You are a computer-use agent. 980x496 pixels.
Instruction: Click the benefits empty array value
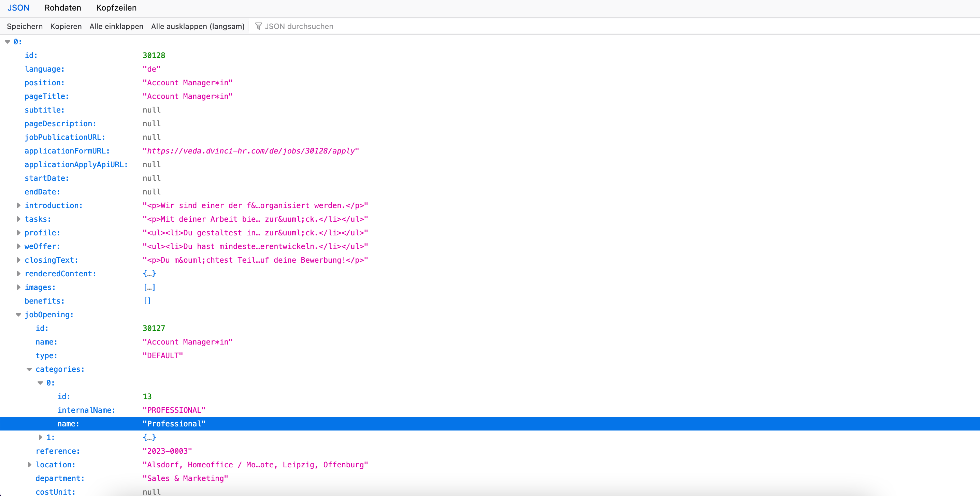147,301
